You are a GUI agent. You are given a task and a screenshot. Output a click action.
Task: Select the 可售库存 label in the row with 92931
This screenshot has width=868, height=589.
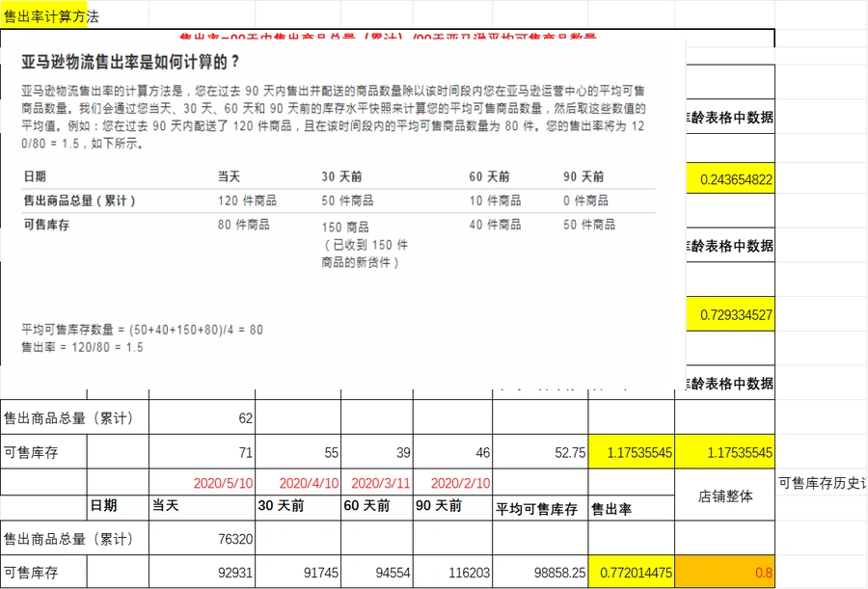43,572
